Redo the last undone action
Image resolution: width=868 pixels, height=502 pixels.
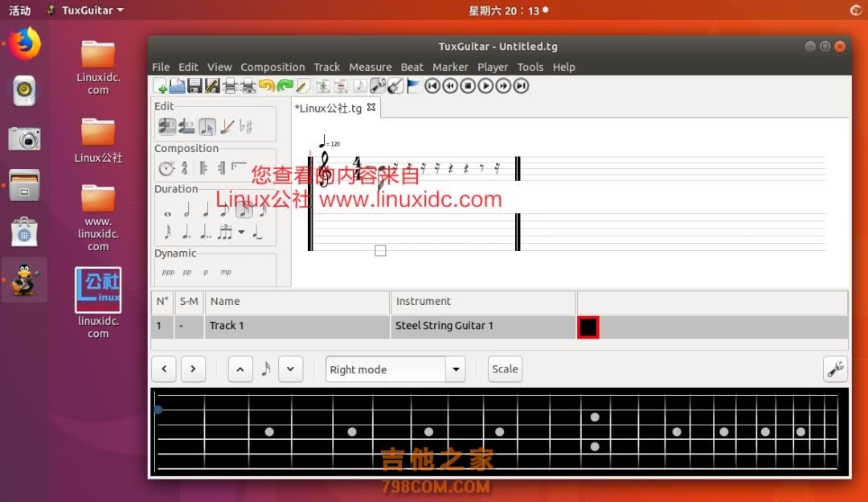pos(285,86)
